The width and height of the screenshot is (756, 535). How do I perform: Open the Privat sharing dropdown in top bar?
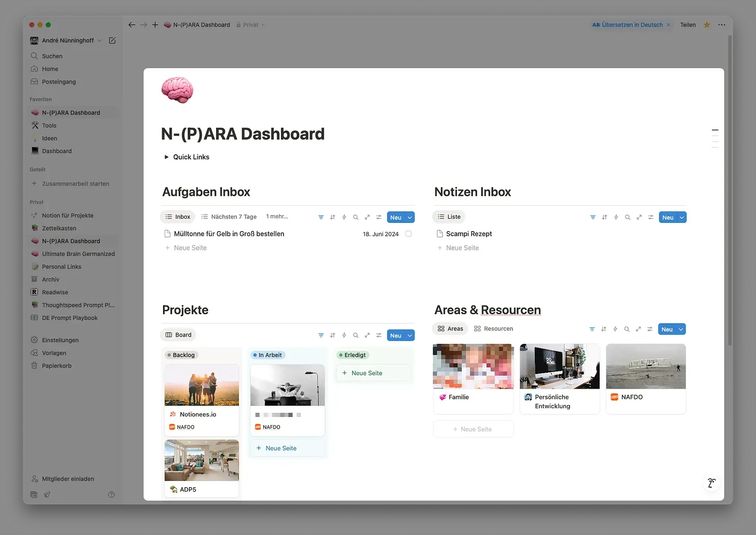pyautogui.click(x=250, y=25)
